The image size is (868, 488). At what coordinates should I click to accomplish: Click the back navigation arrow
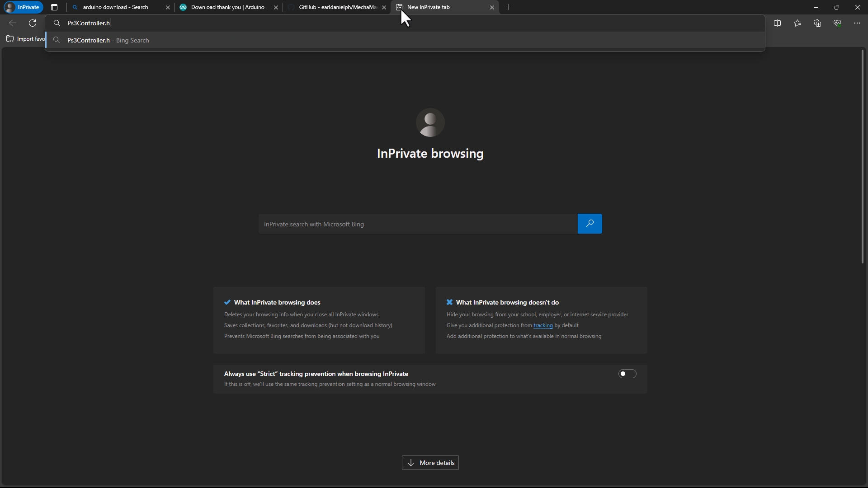click(13, 23)
